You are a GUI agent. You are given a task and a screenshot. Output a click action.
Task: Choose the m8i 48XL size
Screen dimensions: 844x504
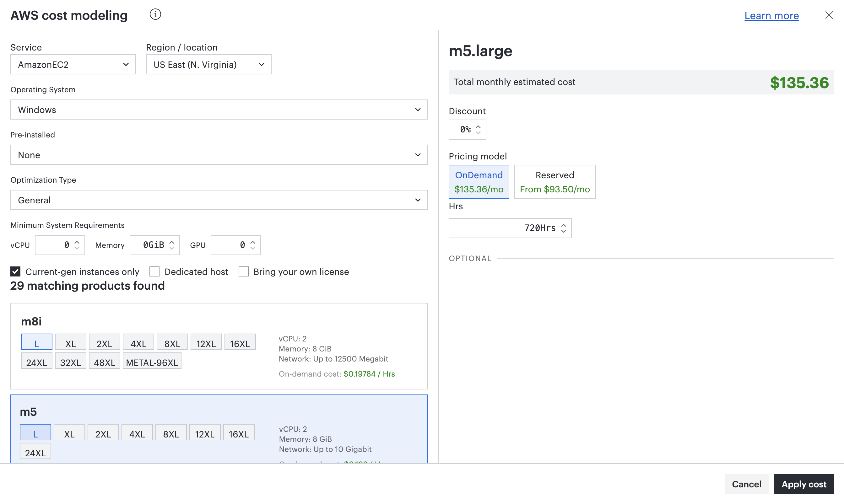(x=105, y=361)
